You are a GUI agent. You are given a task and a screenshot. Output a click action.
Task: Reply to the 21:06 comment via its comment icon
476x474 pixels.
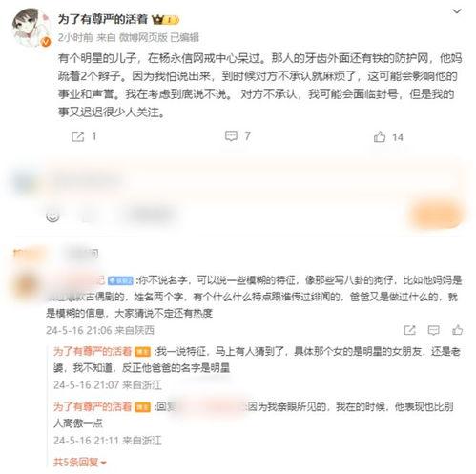tap(433, 330)
